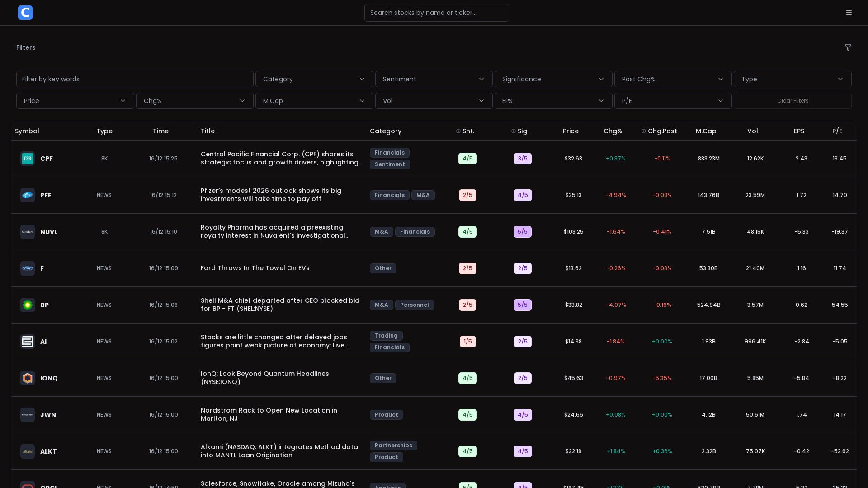Click the BP sunburst logo icon
This screenshot has height=488, width=868.
point(28,305)
